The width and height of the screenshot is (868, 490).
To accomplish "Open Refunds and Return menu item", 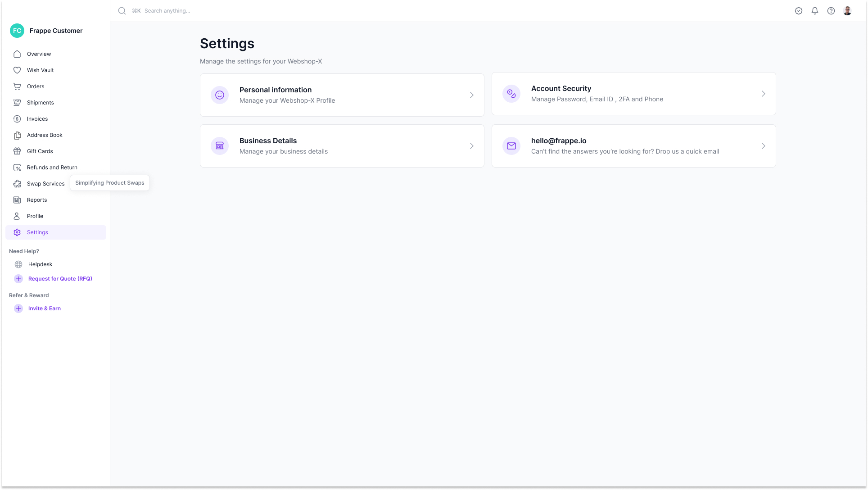I will click(52, 168).
